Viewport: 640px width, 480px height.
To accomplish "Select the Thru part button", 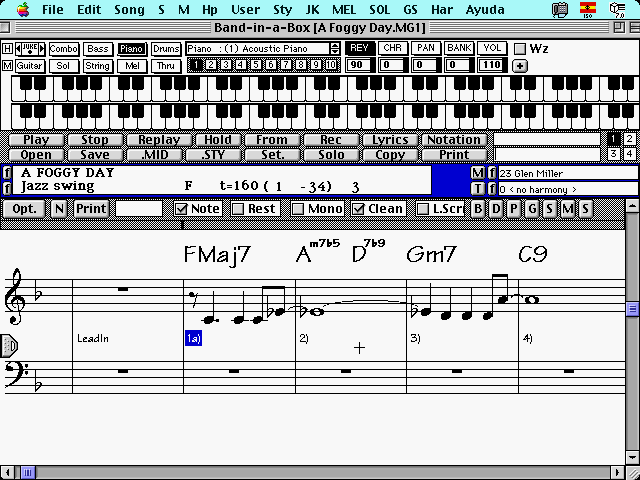I will point(166,66).
